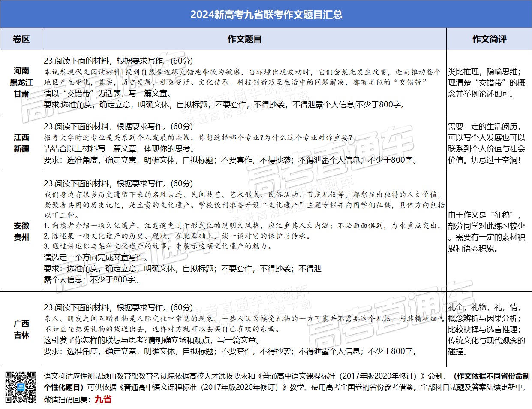532x409 pixels.
Task: Click the comment '由于作文是"征稿"'
Action: 484,215
